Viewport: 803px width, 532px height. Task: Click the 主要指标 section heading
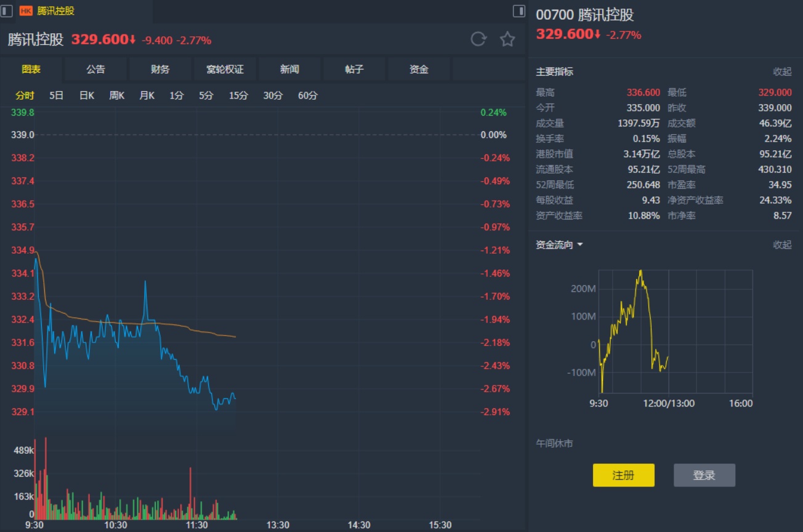pos(554,71)
